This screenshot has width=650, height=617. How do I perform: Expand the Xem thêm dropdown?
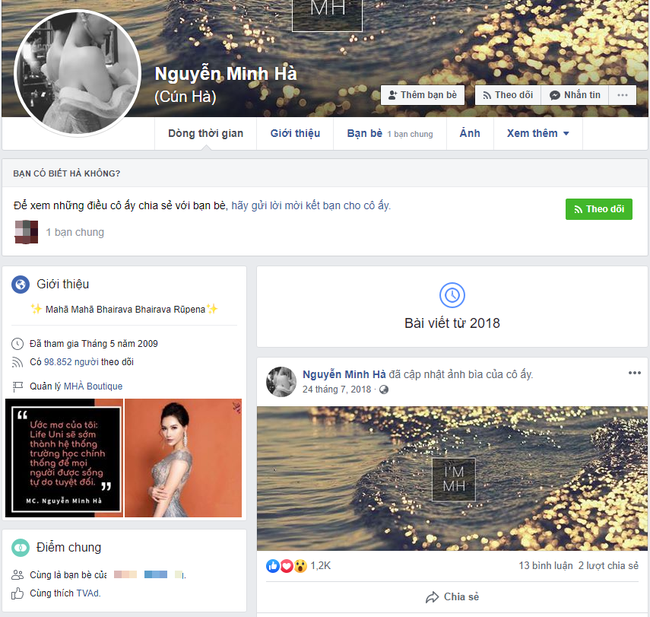tap(537, 134)
